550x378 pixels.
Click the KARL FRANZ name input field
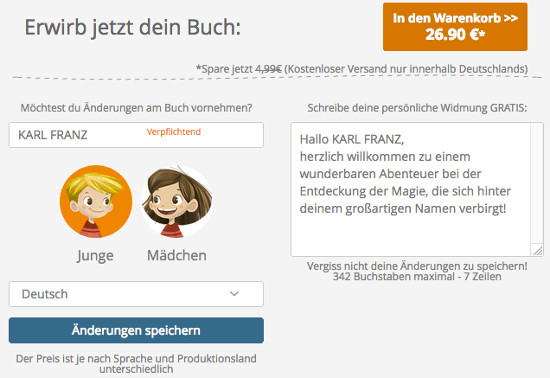pos(136,135)
